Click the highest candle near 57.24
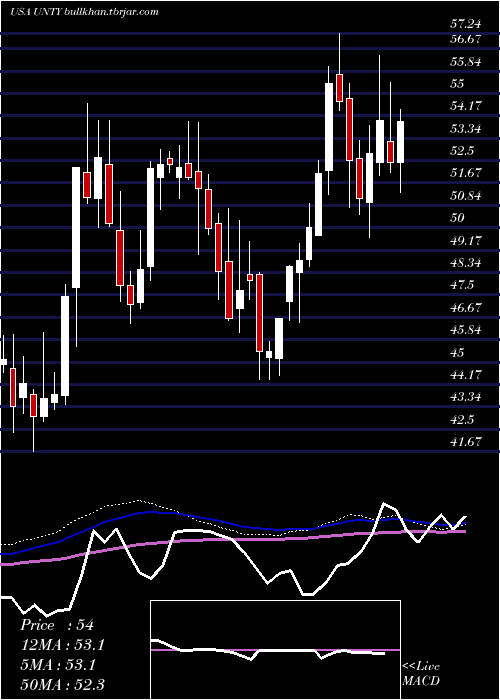 339,88
